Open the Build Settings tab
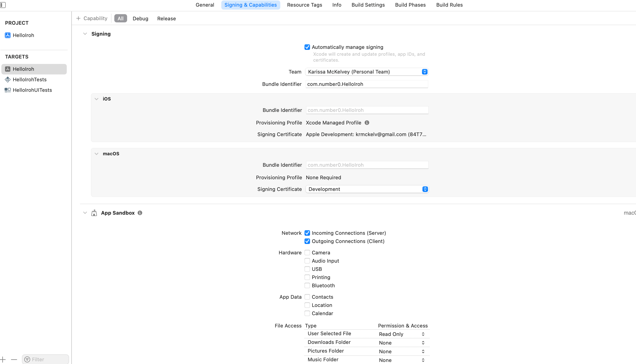Viewport: 636px width, 364px height. 368,5
